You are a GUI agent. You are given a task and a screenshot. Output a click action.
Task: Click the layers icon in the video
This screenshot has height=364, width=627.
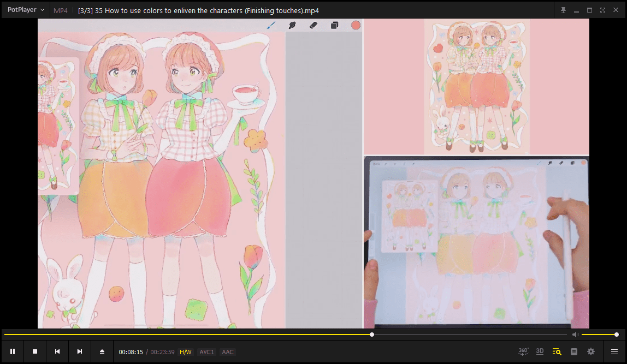(x=335, y=26)
